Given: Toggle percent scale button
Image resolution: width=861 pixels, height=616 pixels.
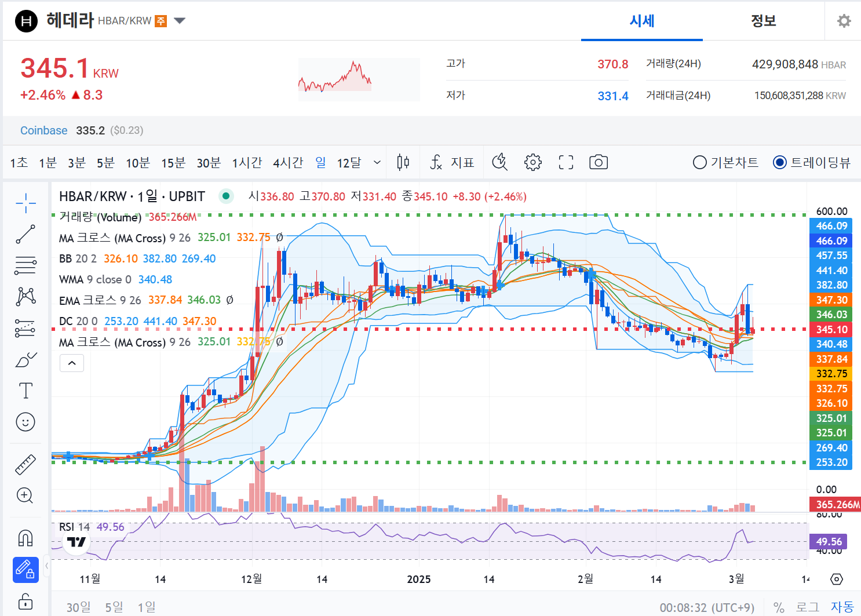Looking at the screenshot, I should 779,607.
